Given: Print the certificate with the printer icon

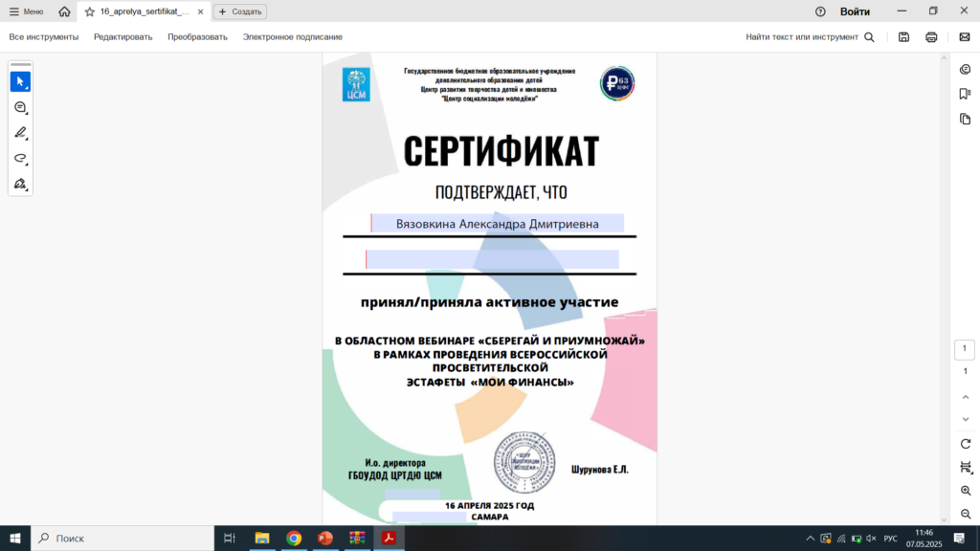Looking at the screenshot, I should 931,37.
